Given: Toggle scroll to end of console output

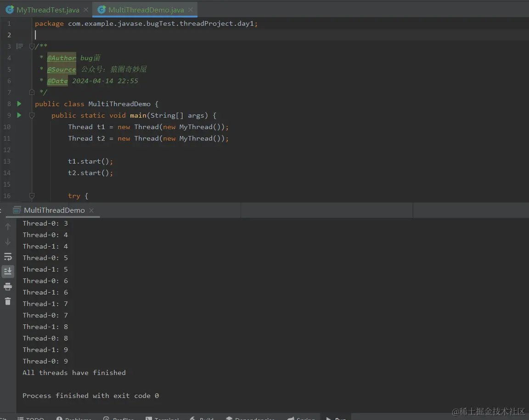Looking at the screenshot, I should click(x=8, y=271).
